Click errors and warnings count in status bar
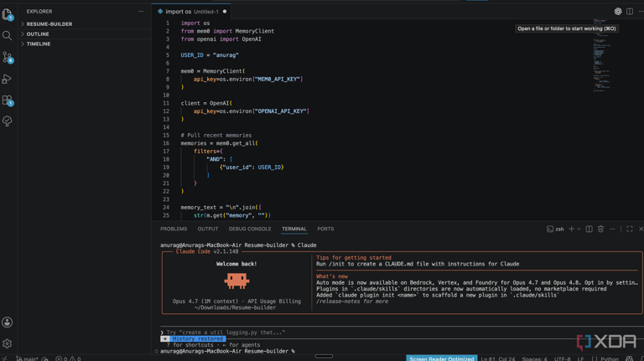Viewport: 644px width, 361px height. coord(68,358)
